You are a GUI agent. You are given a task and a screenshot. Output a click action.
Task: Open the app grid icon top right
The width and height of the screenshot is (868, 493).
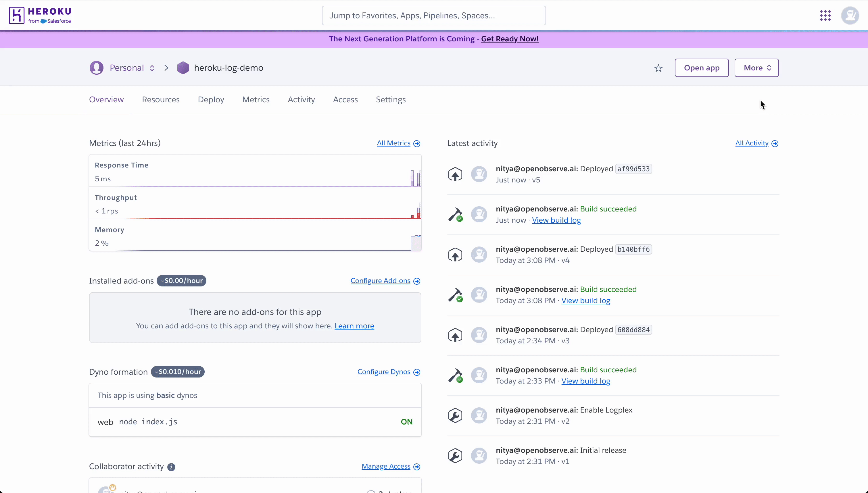tap(825, 15)
